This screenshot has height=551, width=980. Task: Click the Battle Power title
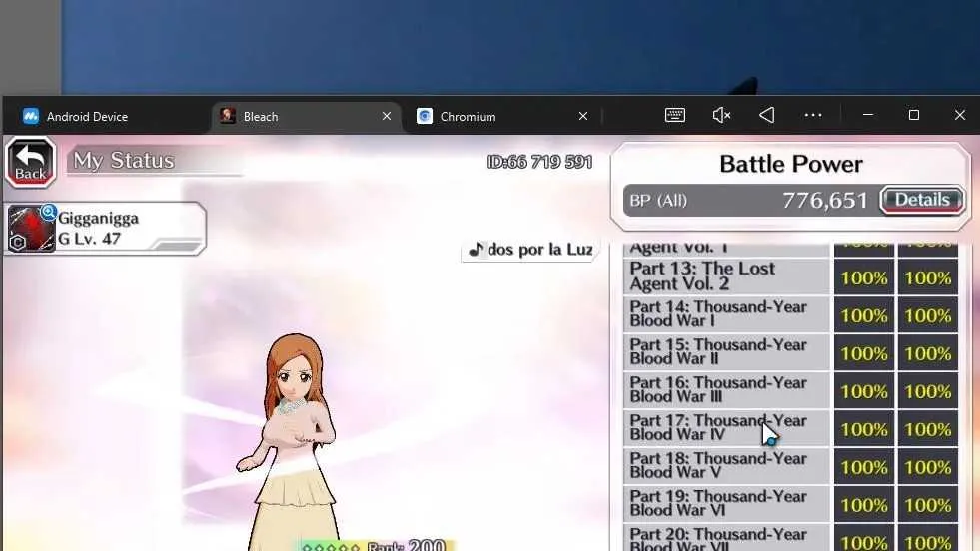click(790, 165)
